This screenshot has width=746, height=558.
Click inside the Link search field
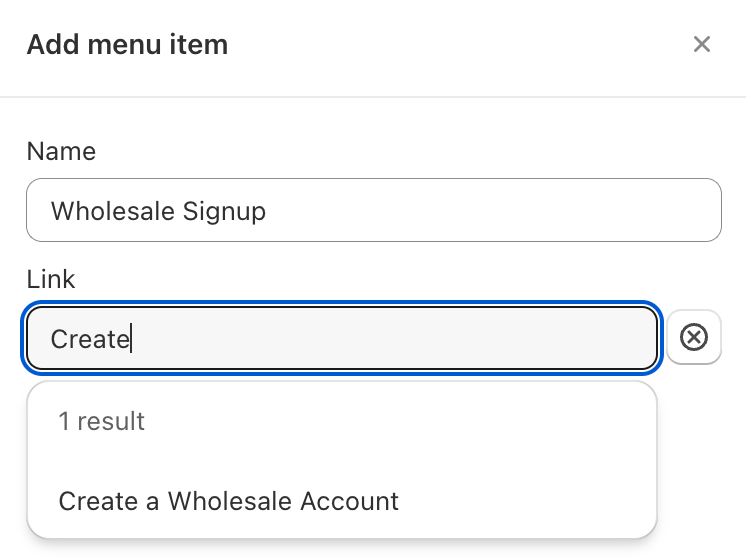click(x=341, y=339)
